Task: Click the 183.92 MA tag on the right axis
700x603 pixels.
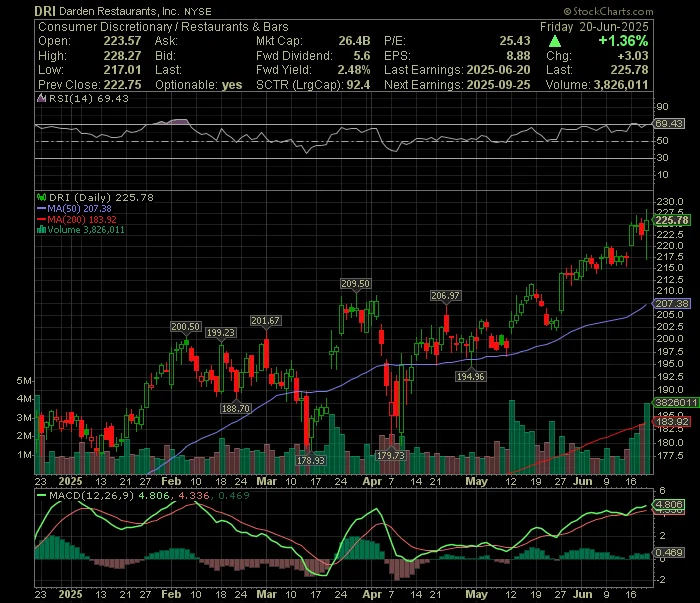Action: [x=671, y=422]
